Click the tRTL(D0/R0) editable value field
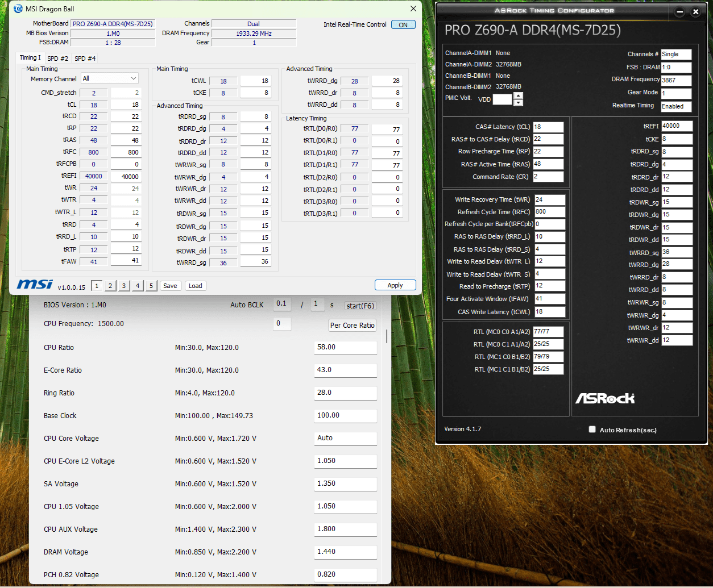The height and width of the screenshot is (588, 713). coord(387,130)
